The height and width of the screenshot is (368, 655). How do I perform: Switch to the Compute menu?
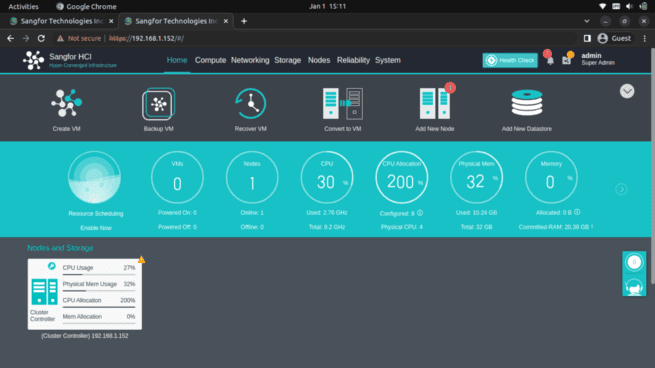pyautogui.click(x=210, y=60)
